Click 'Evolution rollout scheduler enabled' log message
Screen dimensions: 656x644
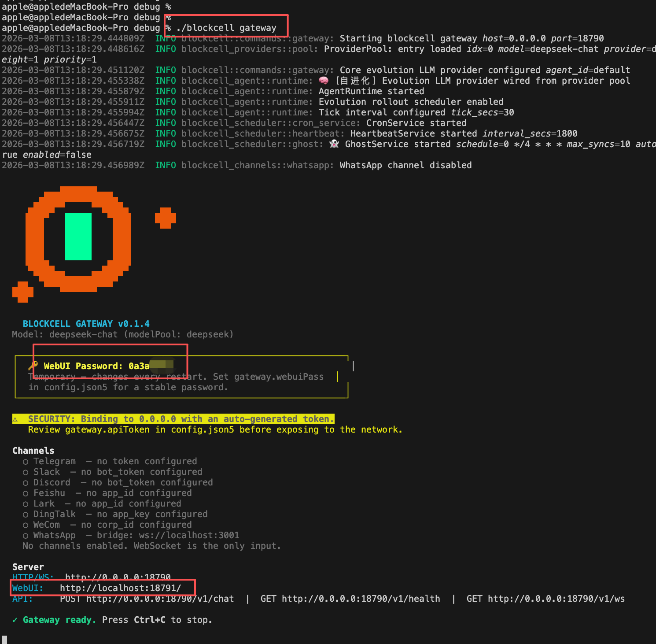click(x=411, y=102)
